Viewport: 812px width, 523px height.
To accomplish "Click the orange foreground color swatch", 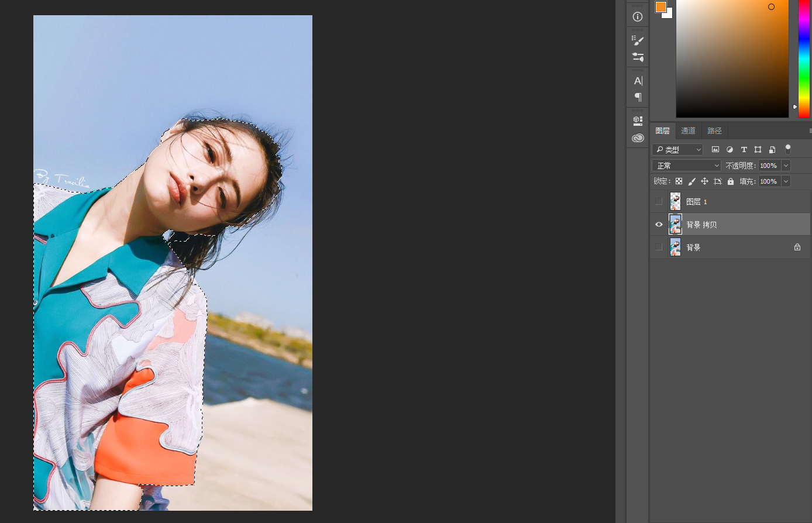I will [660, 7].
